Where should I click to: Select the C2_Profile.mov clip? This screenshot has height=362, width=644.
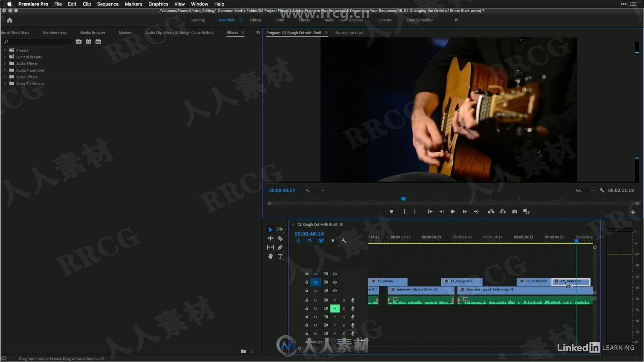(x=533, y=281)
